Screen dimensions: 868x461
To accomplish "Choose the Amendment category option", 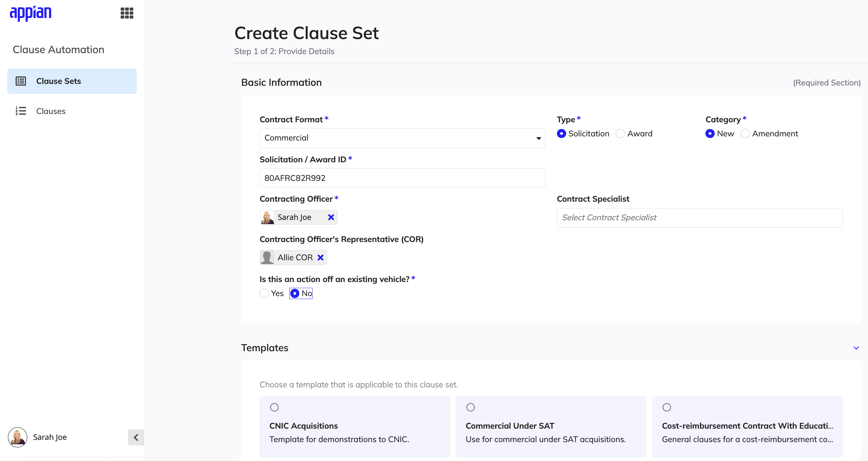I will click(745, 134).
